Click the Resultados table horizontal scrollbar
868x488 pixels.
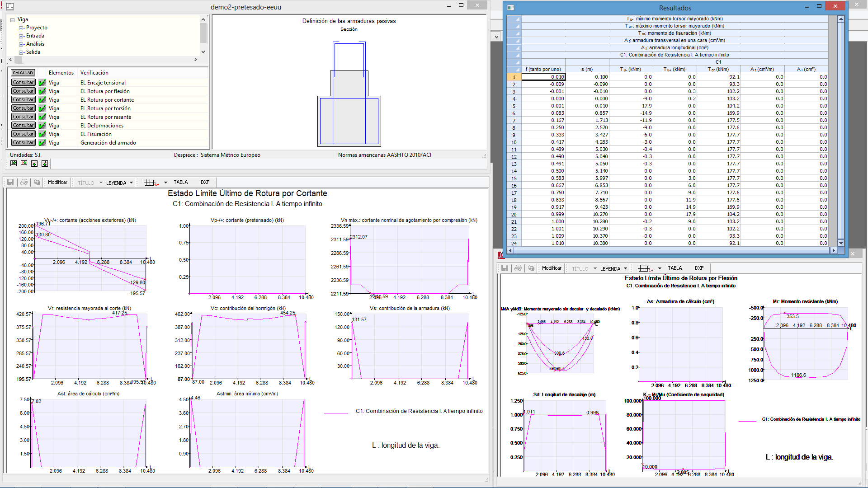click(x=671, y=250)
